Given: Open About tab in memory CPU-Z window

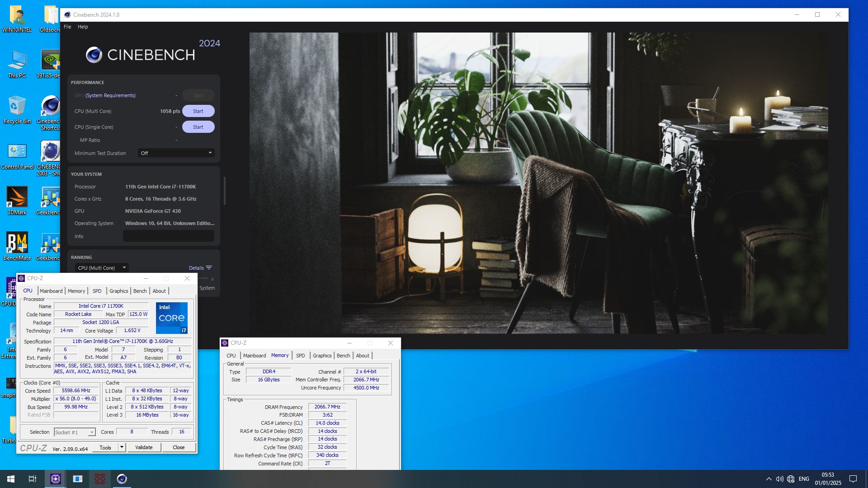Looking at the screenshot, I should pos(363,356).
